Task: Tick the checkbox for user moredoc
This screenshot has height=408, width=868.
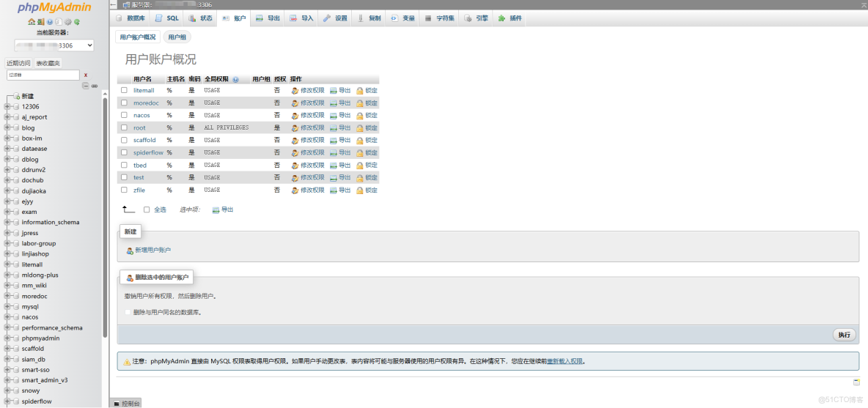Action: pyautogui.click(x=124, y=103)
